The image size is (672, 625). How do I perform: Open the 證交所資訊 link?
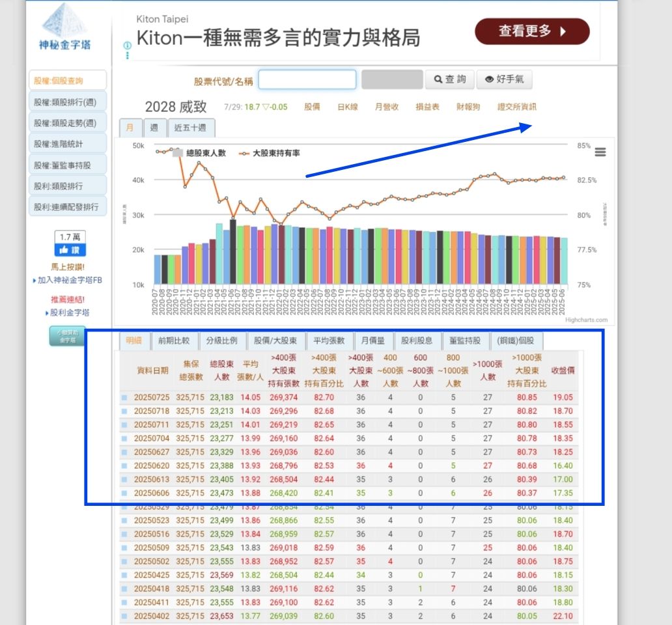517,107
